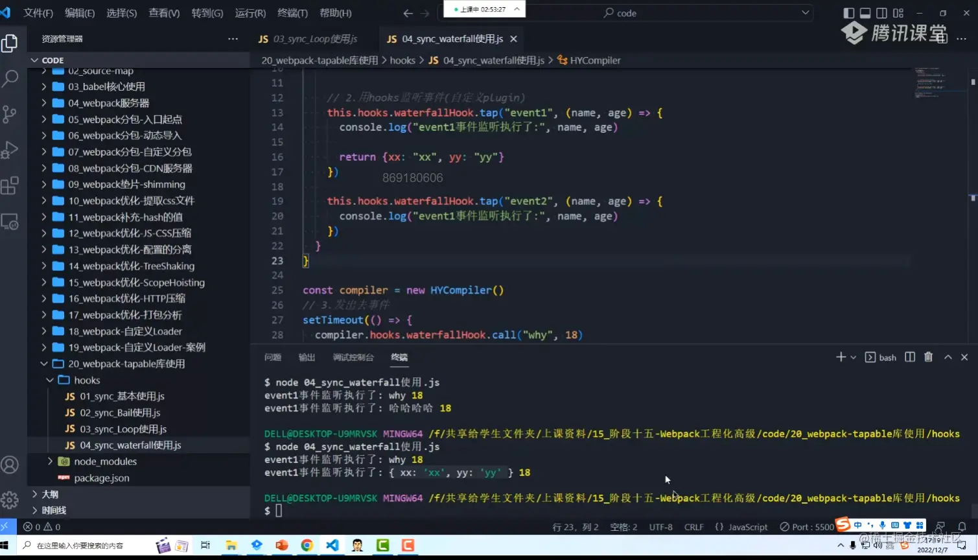The width and height of the screenshot is (978, 560).
Task: Show errors and warnings count in status bar
Action: [42, 527]
